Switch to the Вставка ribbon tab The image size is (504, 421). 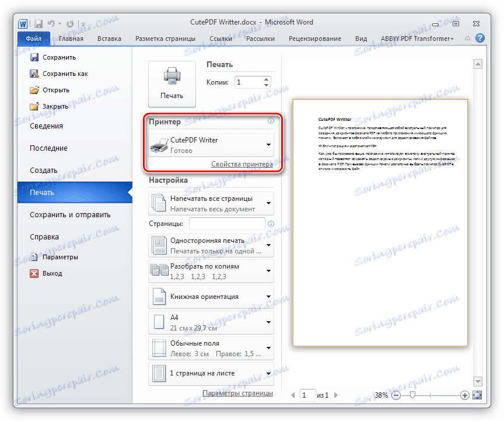coord(109,39)
